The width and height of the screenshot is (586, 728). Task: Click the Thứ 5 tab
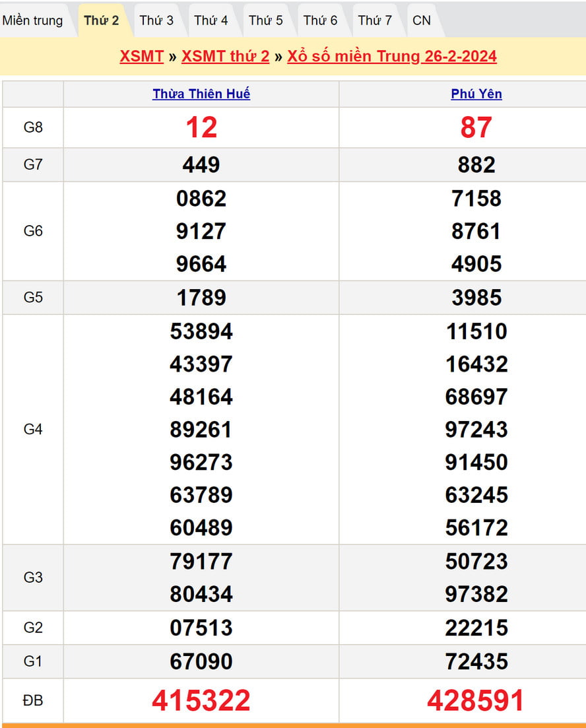coord(266,20)
